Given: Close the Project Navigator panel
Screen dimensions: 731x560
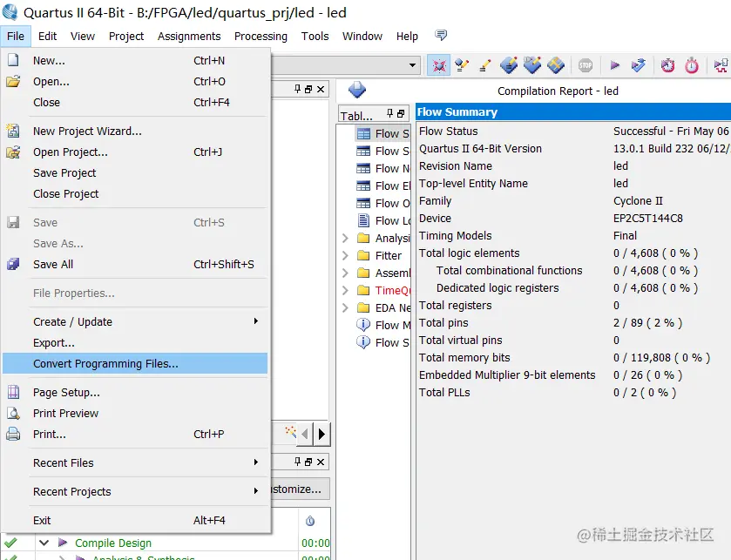Looking at the screenshot, I should tap(321, 89).
